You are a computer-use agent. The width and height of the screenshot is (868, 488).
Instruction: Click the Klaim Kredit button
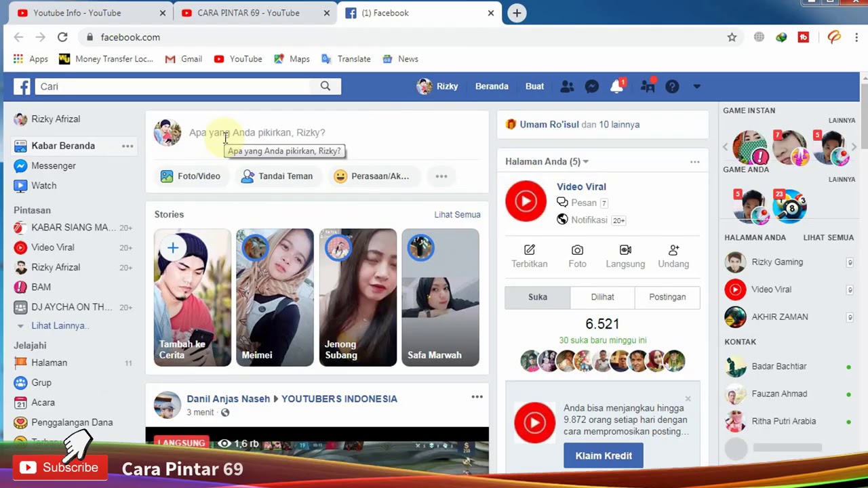tap(604, 455)
